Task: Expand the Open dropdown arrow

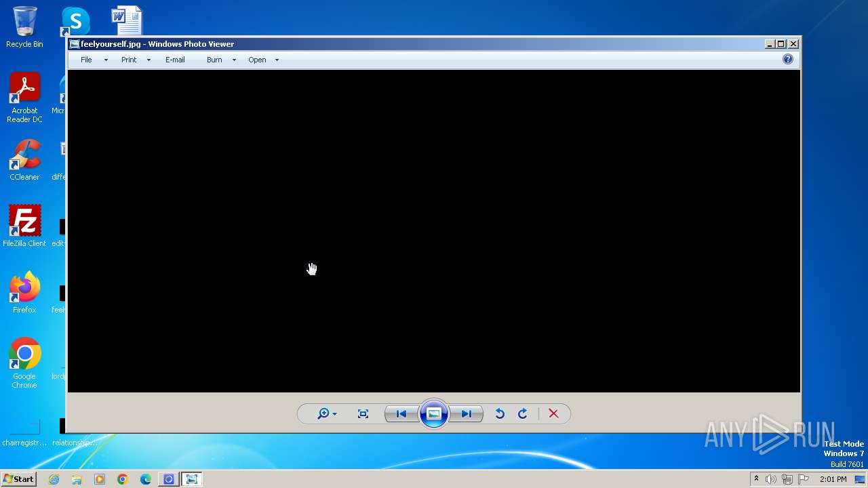Action: [x=277, y=60]
